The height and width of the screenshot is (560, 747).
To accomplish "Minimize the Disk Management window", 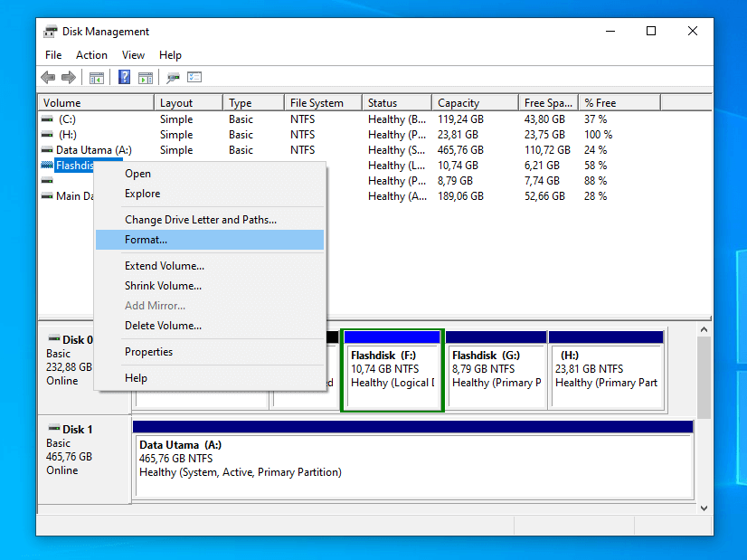I will point(610,32).
